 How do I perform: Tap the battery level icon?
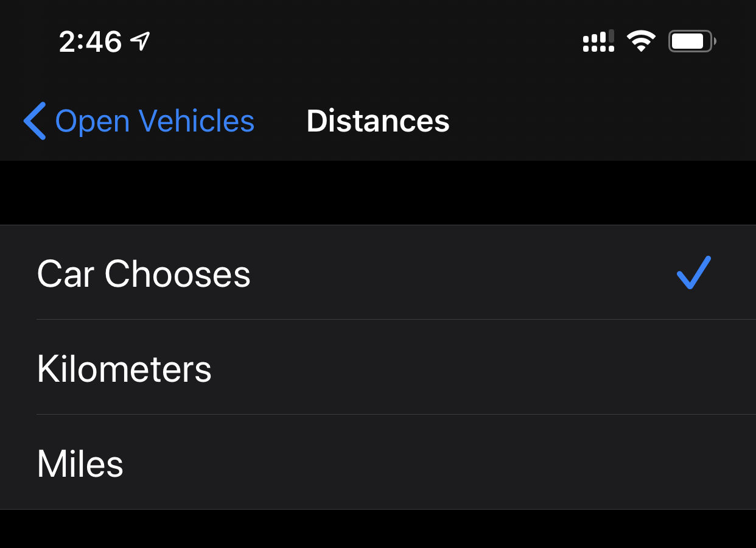coord(691,41)
